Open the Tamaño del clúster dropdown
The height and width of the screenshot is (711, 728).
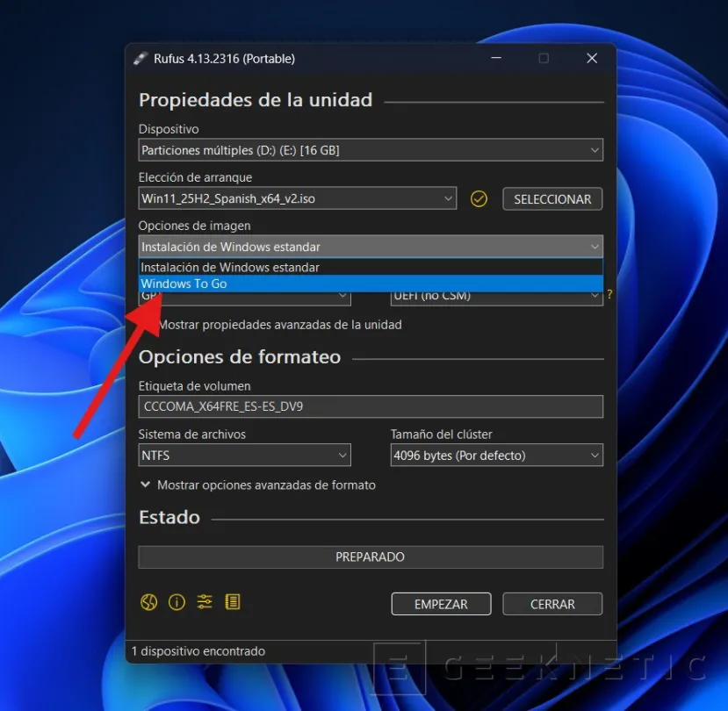click(x=496, y=455)
